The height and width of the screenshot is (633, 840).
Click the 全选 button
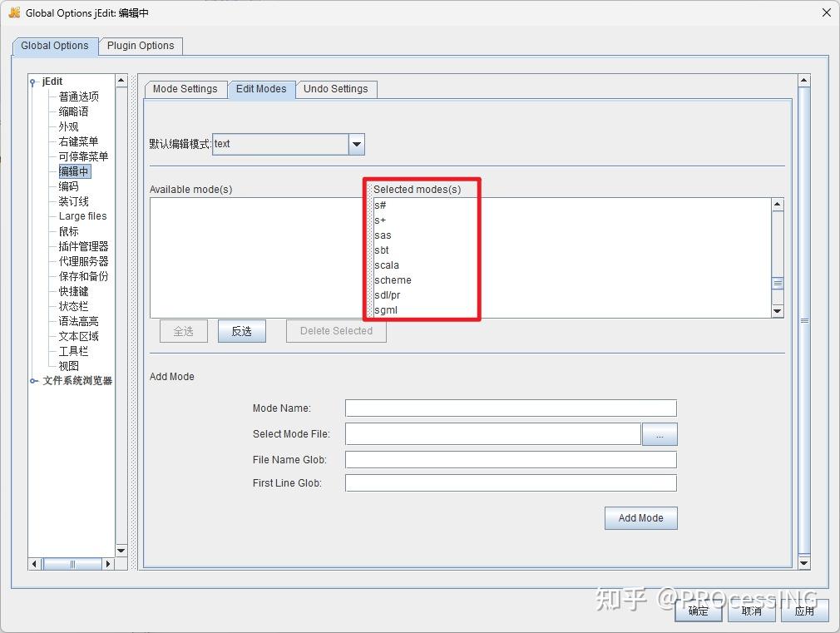pos(183,331)
